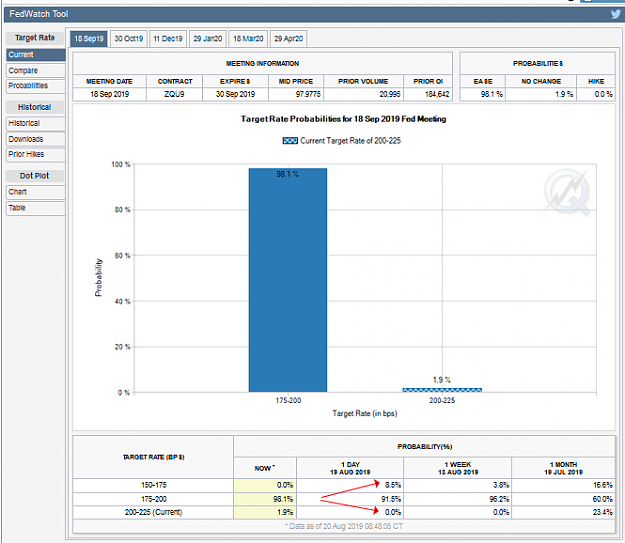Open the Compare sidebar item
The height and width of the screenshot is (543, 625).
click(x=36, y=71)
